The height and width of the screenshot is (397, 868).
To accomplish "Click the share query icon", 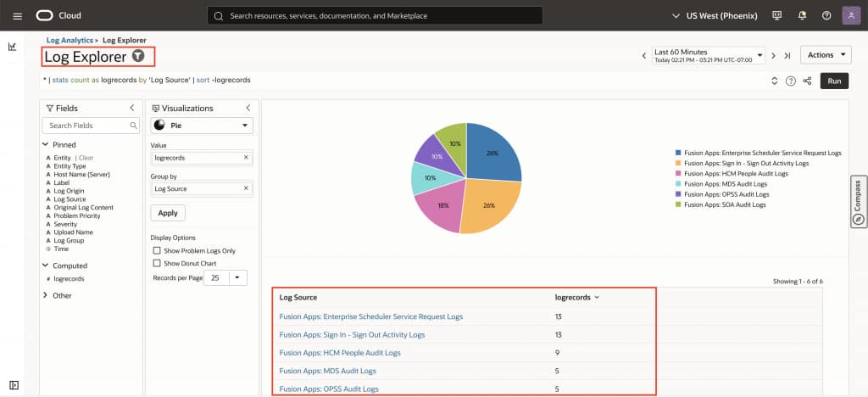I will 807,81.
